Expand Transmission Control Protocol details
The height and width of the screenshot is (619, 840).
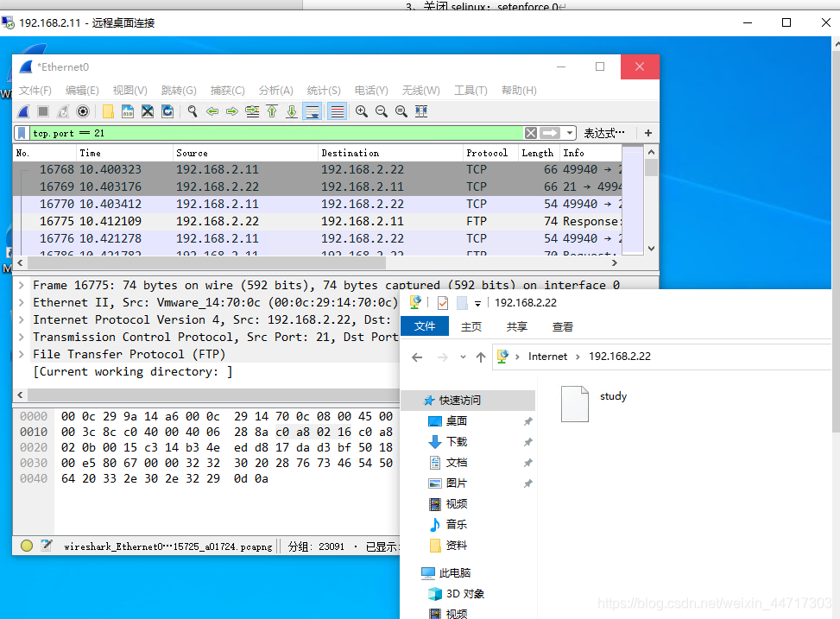(x=22, y=337)
